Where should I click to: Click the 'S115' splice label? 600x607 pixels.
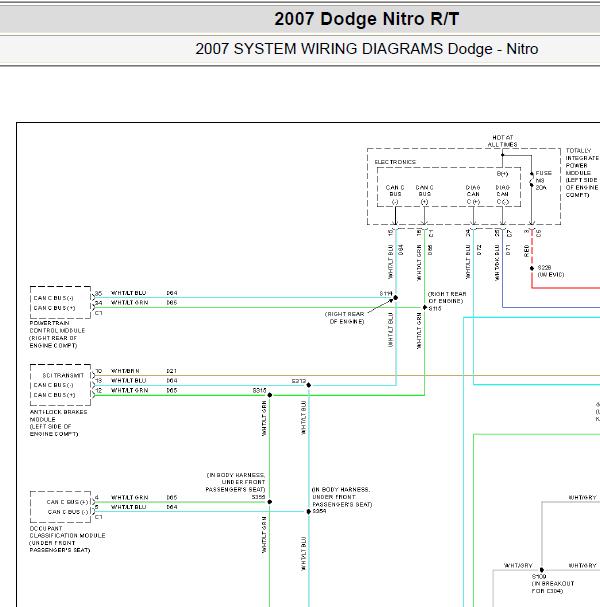[435, 309]
